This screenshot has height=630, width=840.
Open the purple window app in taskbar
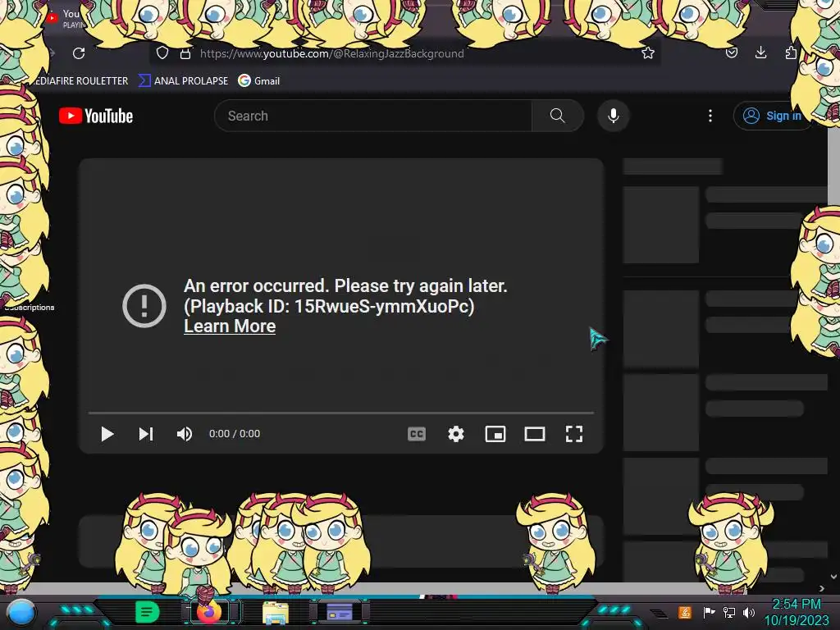coord(340,612)
